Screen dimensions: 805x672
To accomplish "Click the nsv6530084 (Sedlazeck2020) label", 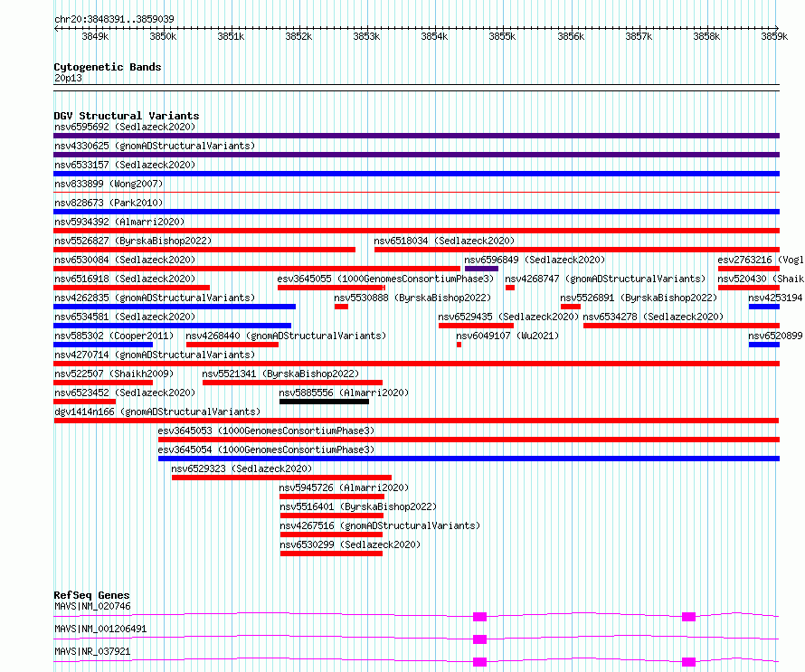I will click(125, 260).
